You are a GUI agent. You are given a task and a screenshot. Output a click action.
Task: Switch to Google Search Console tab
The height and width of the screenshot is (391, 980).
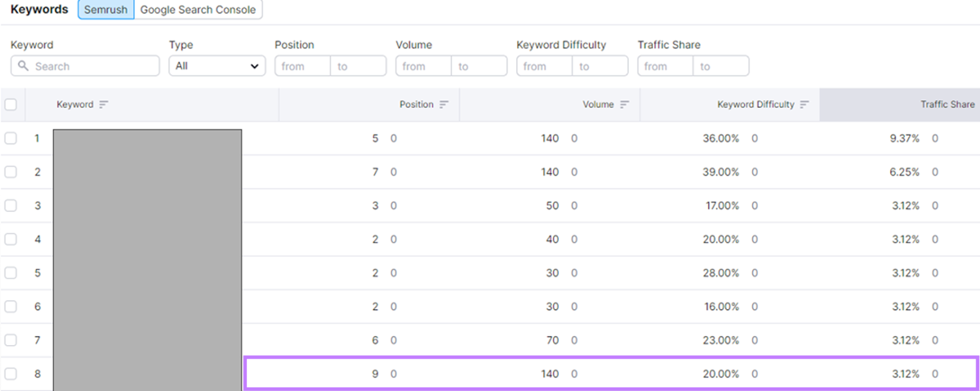tap(198, 10)
